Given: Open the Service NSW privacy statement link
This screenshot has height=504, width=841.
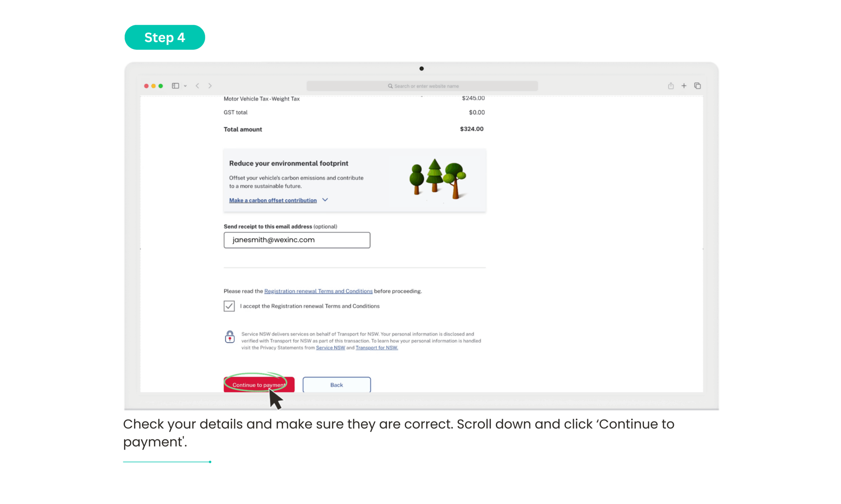Looking at the screenshot, I should pos(330,347).
